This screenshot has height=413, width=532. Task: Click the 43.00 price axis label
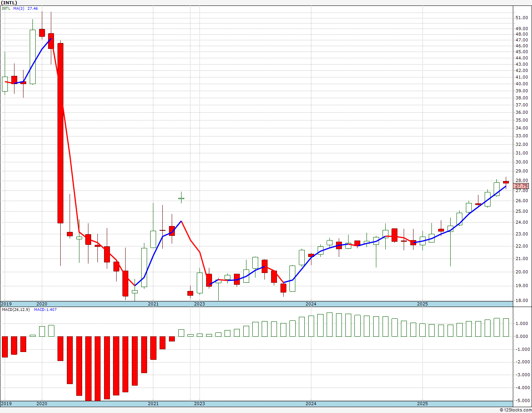(x=521, y=64)
